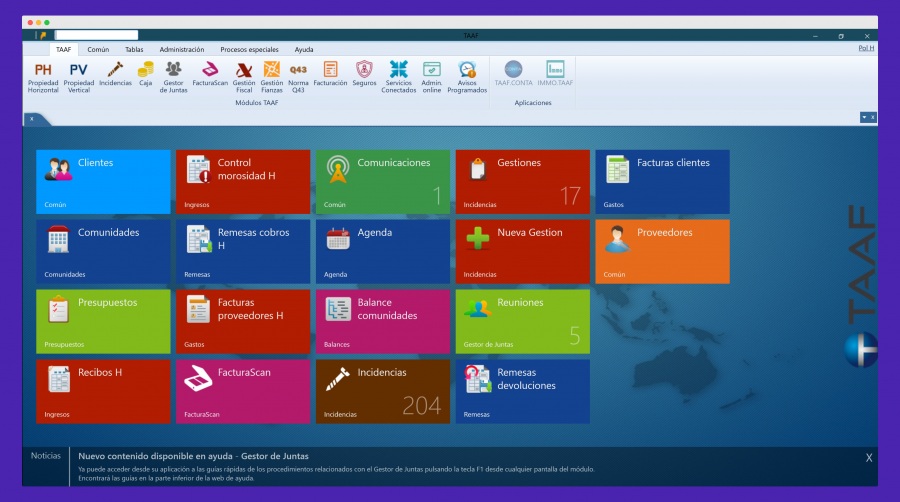Close the Noticias news bar
This screenshot has width=900, height=502.
869,458
